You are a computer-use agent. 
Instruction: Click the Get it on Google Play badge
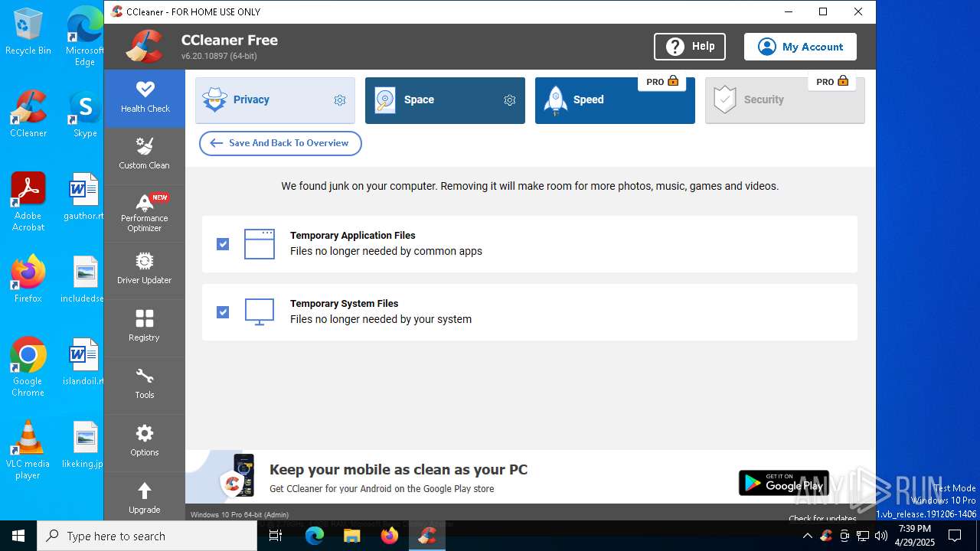tap(783, 483)
